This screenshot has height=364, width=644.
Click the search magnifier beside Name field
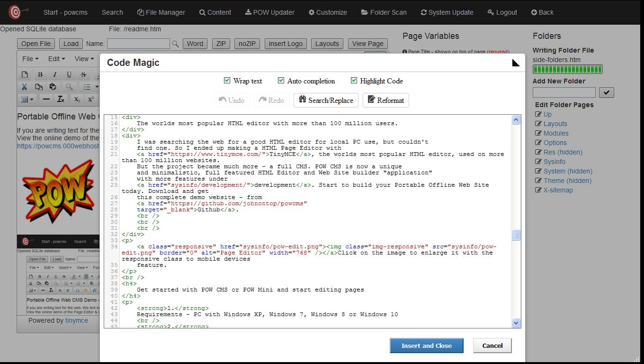(175, 44)
